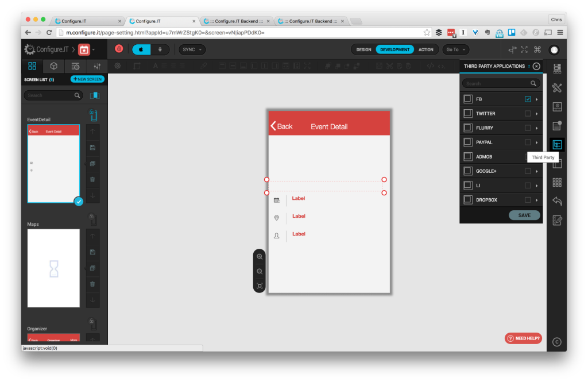The image size is (588, 382).
Task: Select the 3D cube tab icon
Action: click(53, 66)
